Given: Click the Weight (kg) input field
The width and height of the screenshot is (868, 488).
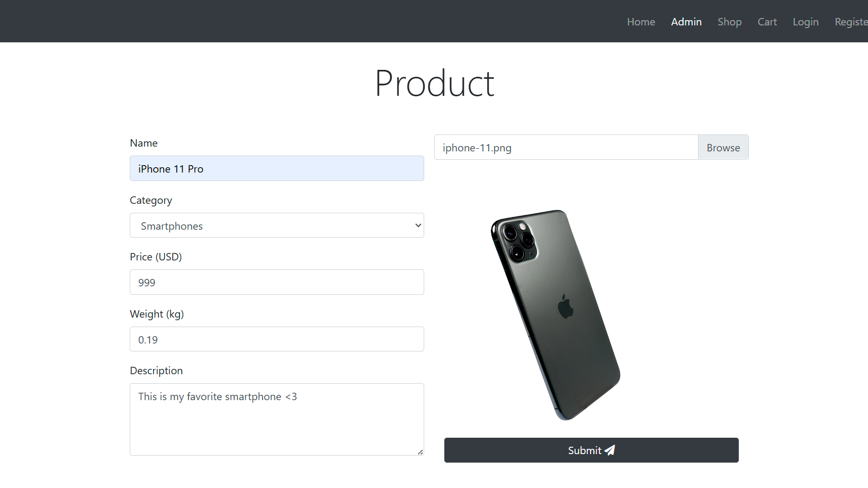Looking at the screenshot, I should point(276,339).
